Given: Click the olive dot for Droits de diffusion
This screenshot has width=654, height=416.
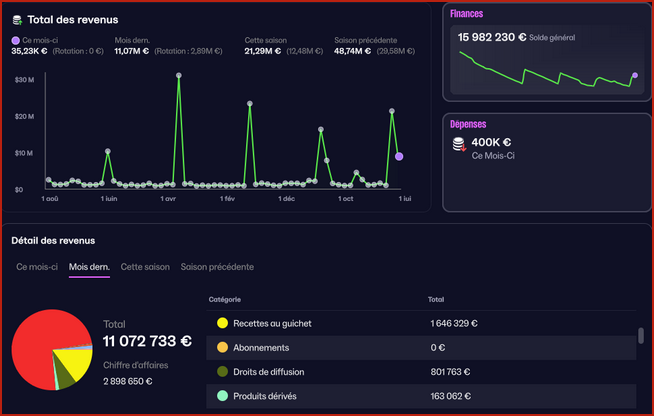Looking at the screenshot, I should [x=222, y=372].
